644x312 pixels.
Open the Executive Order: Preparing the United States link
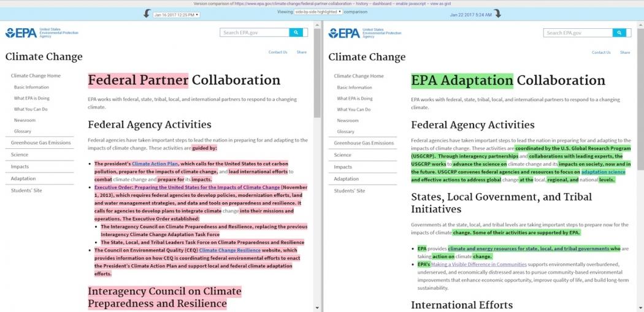[x=187, y=187]
